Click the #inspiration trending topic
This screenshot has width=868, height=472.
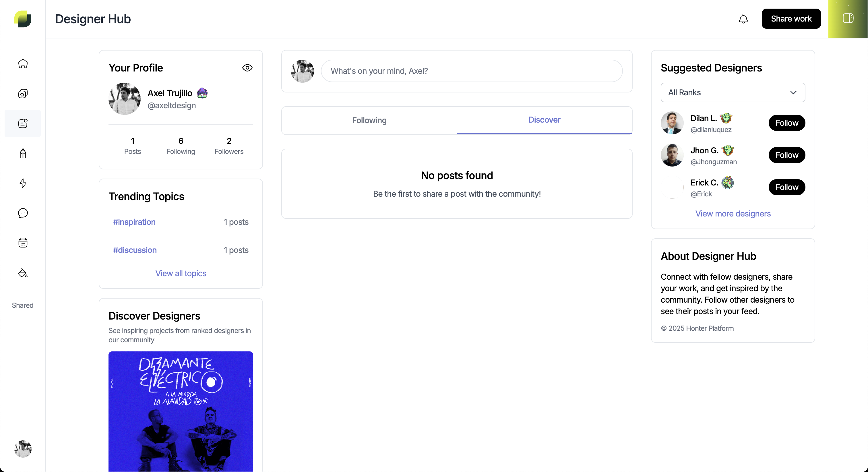tap(134, 222)
